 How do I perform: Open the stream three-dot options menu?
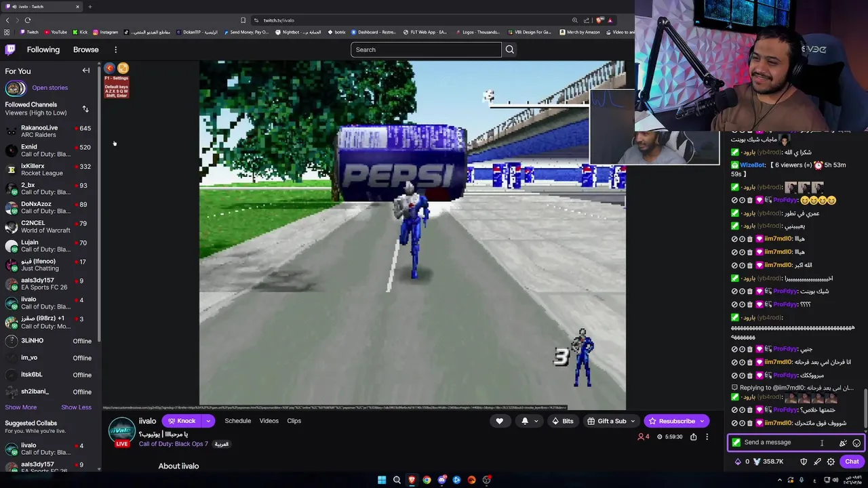click(707, 436)
